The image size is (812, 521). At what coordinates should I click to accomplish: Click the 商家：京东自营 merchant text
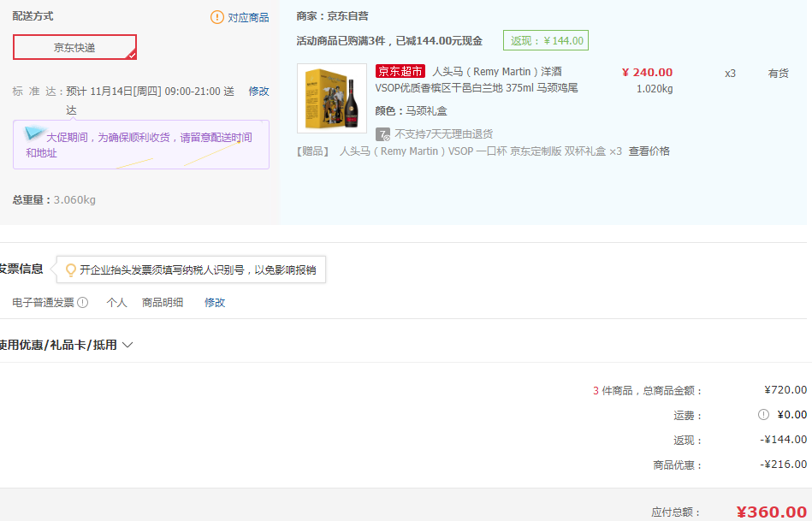pyautogui.click(x=333, y=16)
